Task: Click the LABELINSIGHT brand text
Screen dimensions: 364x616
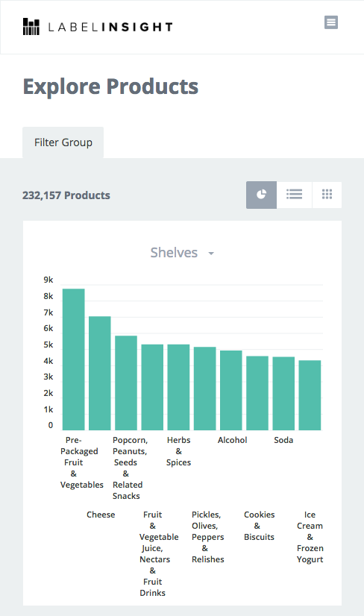Action: tap(110, 27)
